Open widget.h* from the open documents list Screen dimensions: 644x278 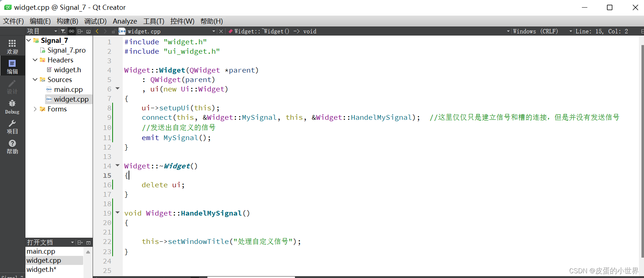(41, 269)
